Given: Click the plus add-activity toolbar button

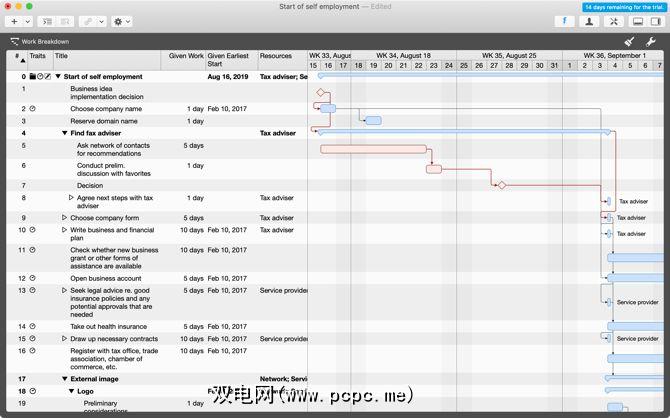Looking at the screenshot, I should 14,21.
